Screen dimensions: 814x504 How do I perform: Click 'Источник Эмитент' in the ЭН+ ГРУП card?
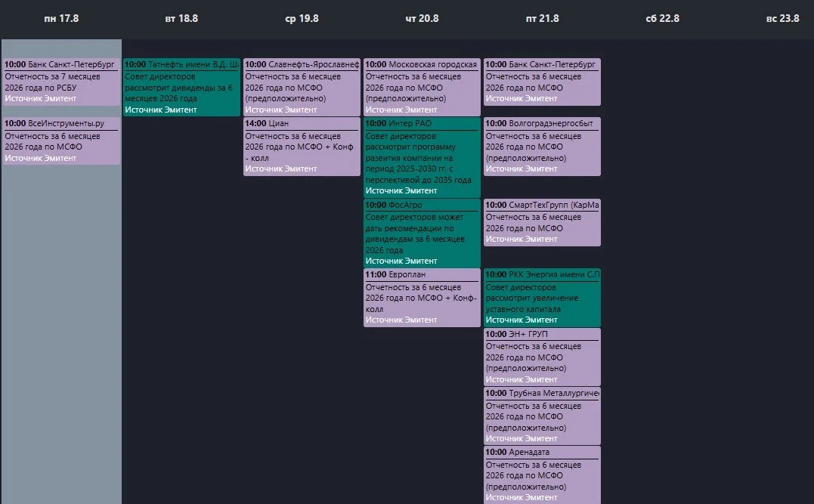tap(522, 379)
